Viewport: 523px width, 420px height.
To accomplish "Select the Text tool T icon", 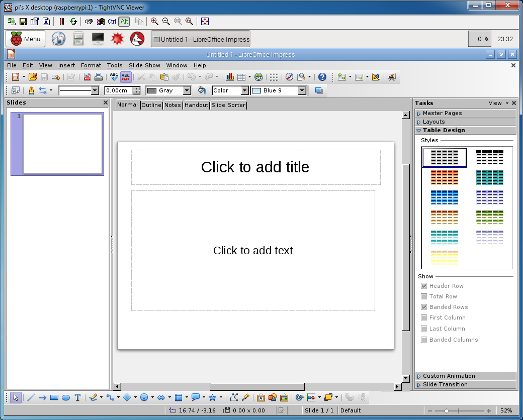I will [x=77, y=397].
